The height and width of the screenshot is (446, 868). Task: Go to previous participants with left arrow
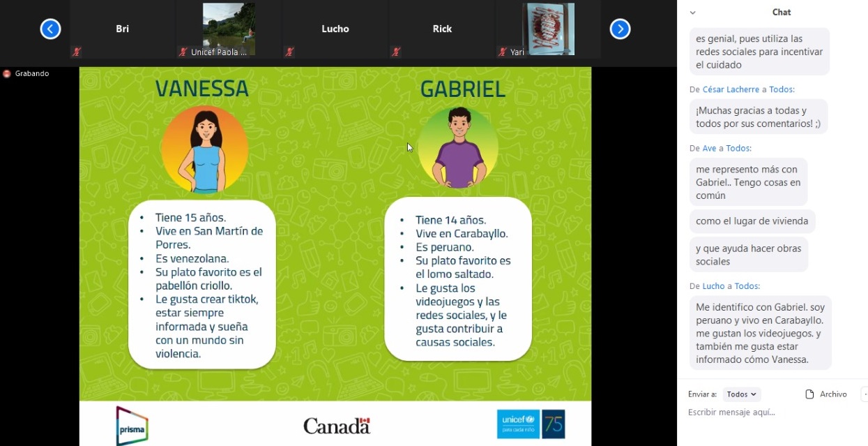50,29
